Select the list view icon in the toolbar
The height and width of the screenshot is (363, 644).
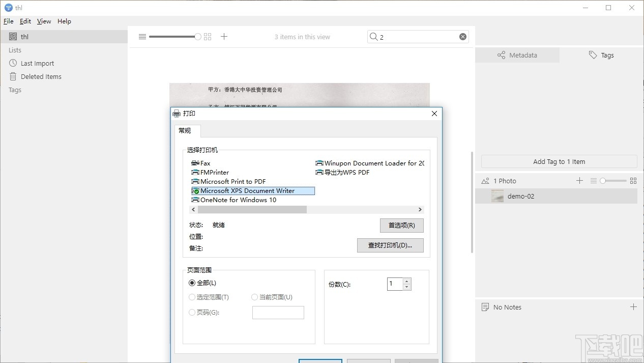tap(142, 36)
